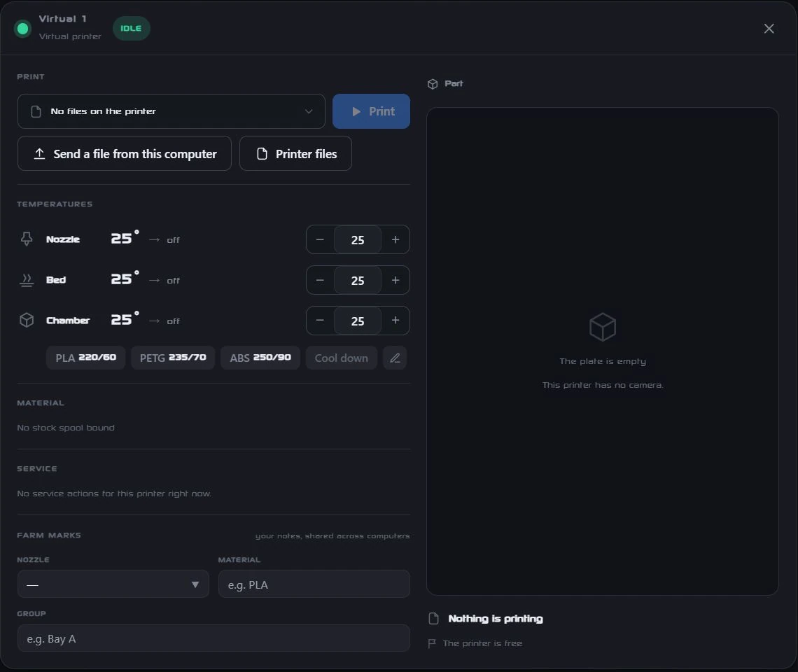Click the 'Virtual printer' subtitle
798x672 pixels.
tap(70, 36)
